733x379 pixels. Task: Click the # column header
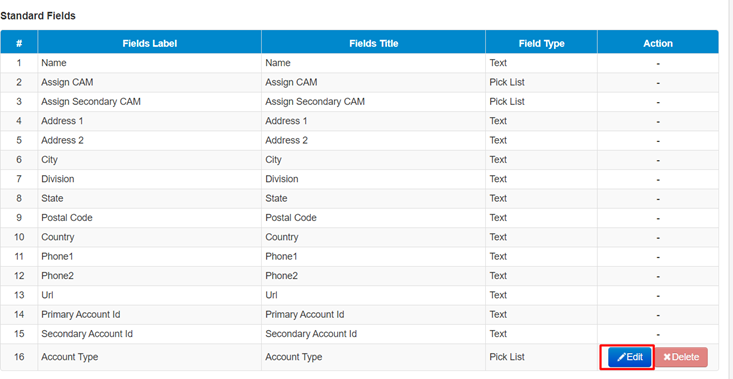pyautogui.click(x=19, y=43)
